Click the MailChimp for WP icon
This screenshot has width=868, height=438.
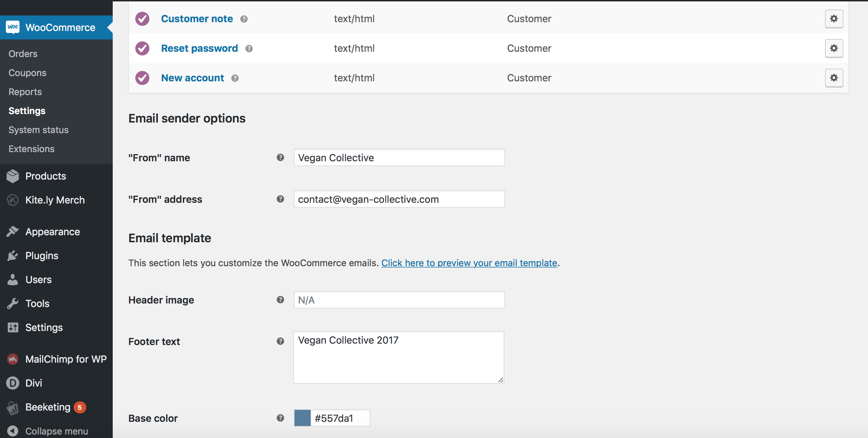(13, 359)
